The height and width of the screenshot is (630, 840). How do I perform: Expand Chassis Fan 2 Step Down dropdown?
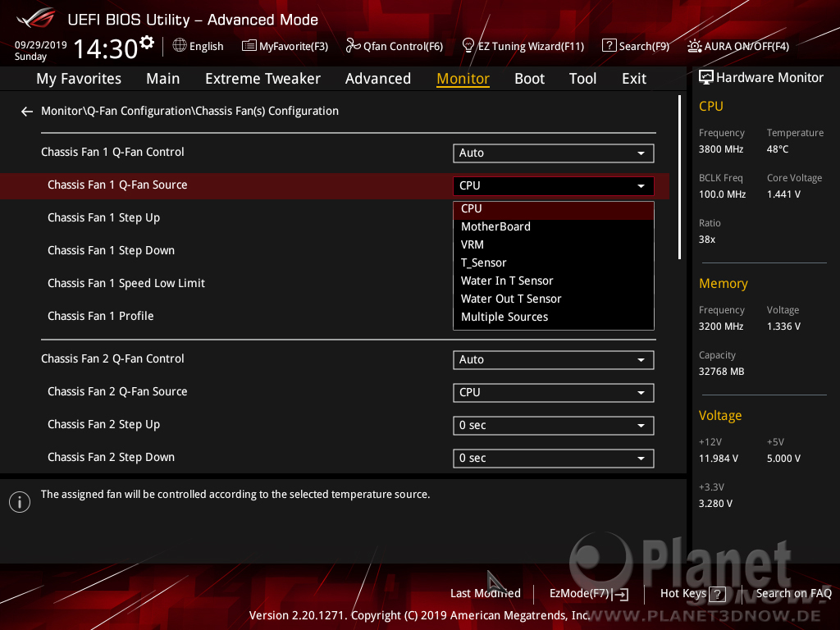[x=554, y=458]
